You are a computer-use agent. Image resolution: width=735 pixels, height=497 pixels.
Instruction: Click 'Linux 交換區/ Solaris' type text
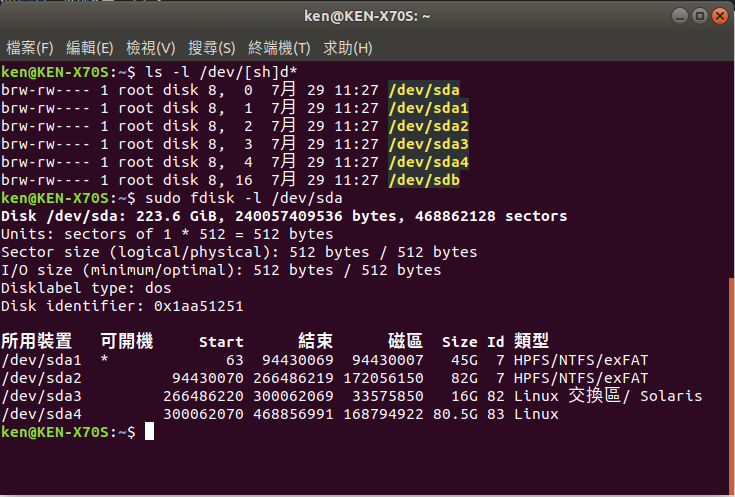pos(608,396)
